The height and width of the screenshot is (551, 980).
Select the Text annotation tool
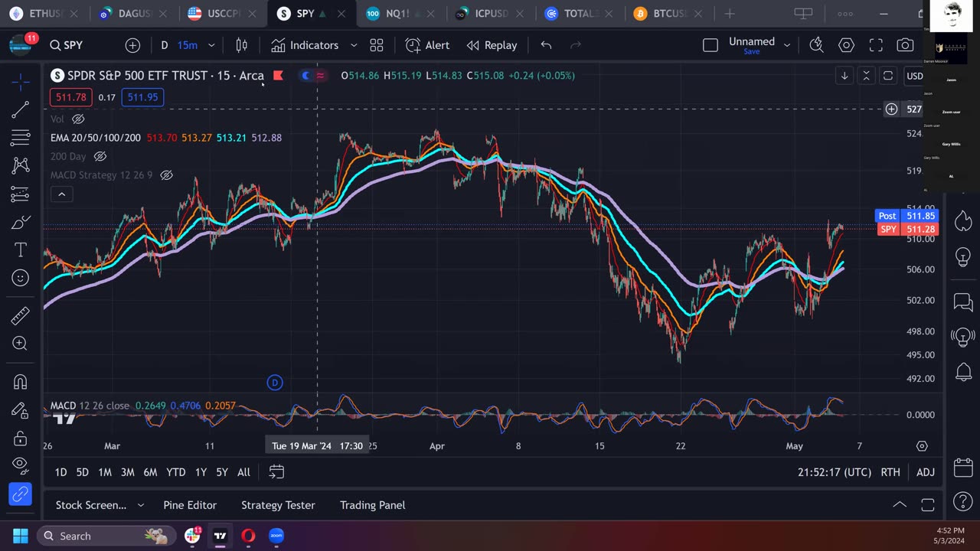[21, 250]
